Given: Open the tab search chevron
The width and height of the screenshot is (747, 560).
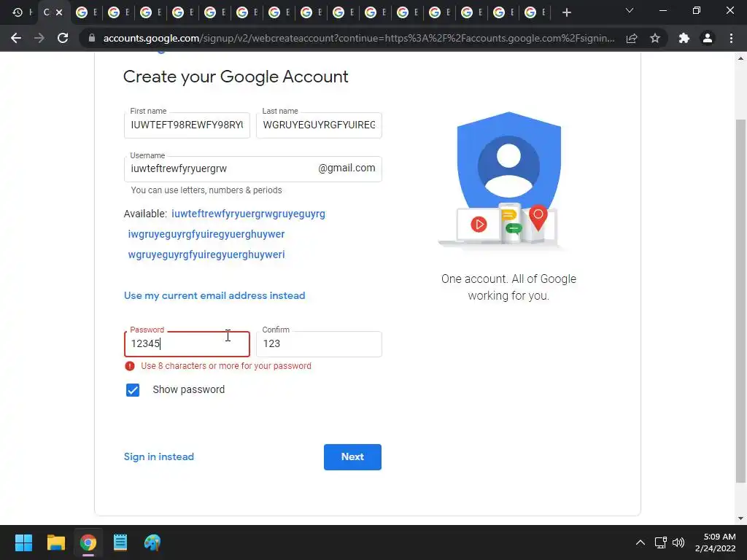Looking at the screenshot, I should tap(630, 10).
